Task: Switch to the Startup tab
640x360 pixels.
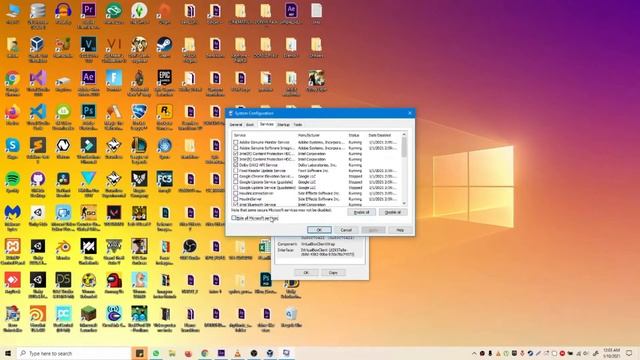Action: (x=283, y=124)
